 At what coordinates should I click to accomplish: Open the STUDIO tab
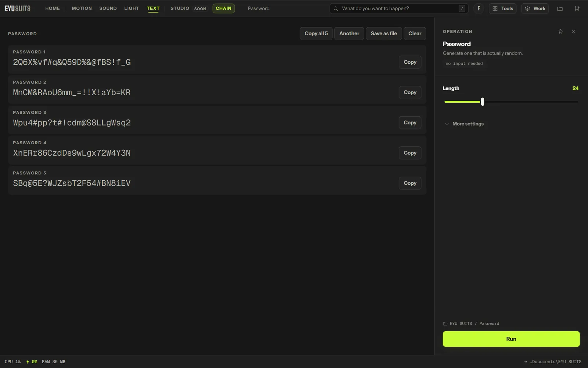point(180,8)
